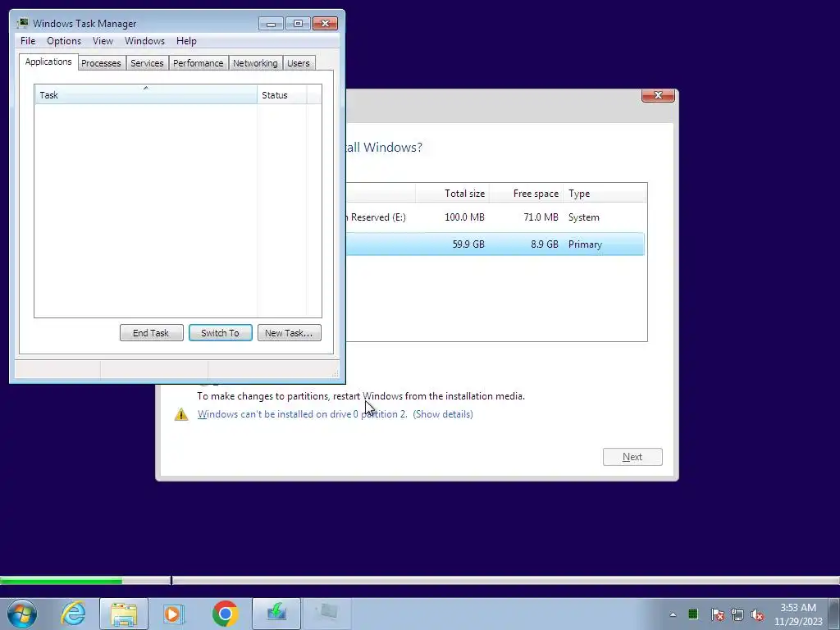Open the View menu in Task Manager

103,41
